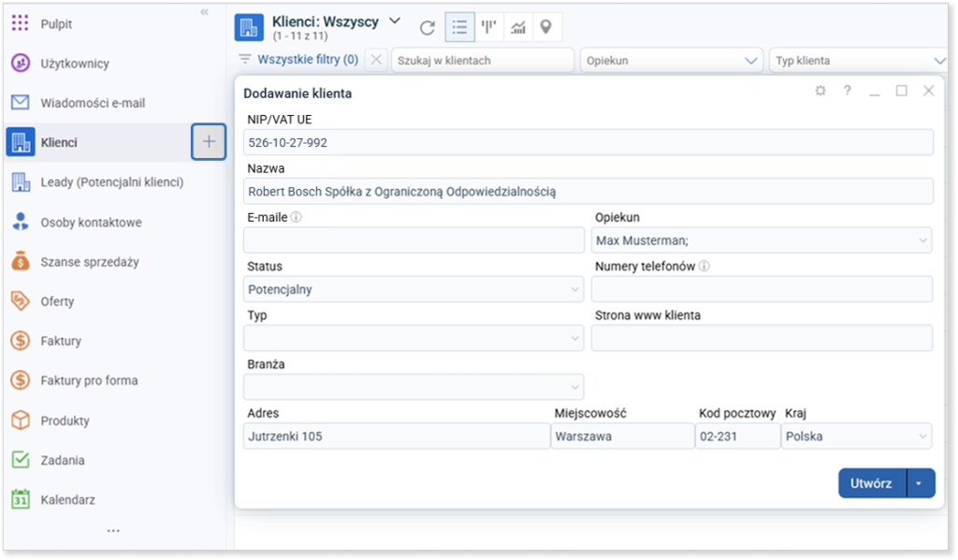Switch to kanban view icon

click(488, 27)
